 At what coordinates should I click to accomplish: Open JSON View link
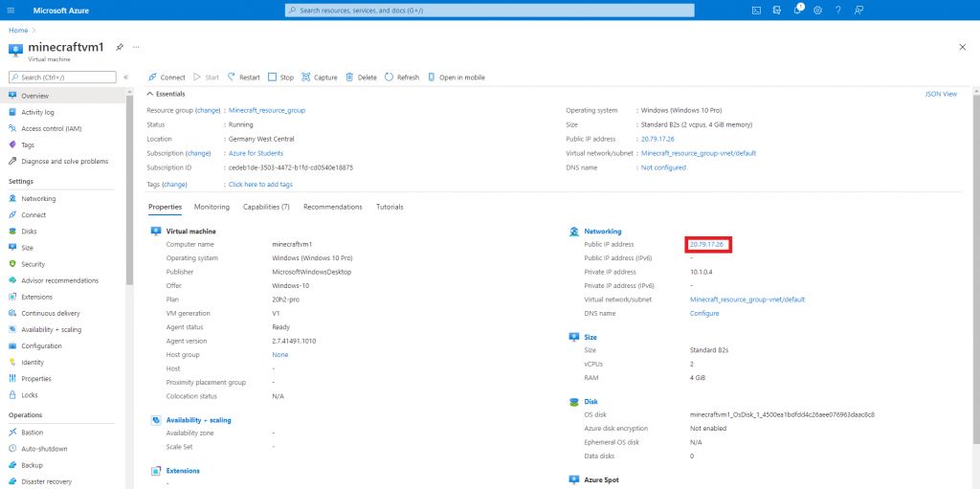point(940,94)
